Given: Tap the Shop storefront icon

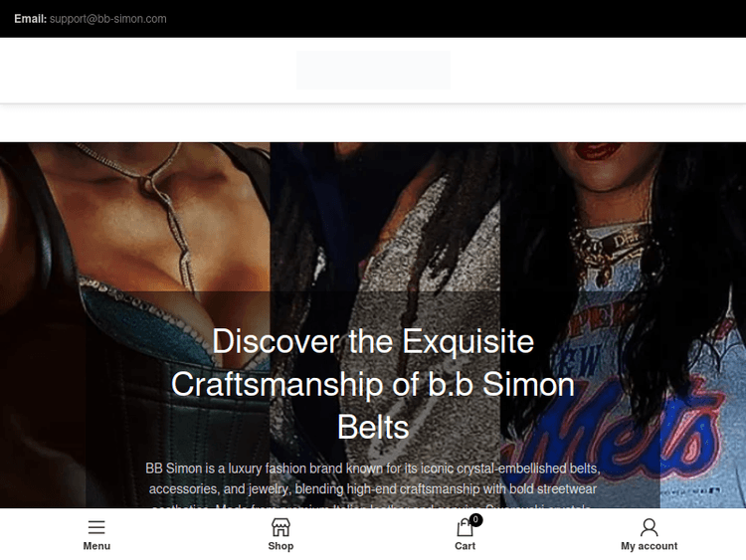Looking at the screenshot, I should 280,527.
